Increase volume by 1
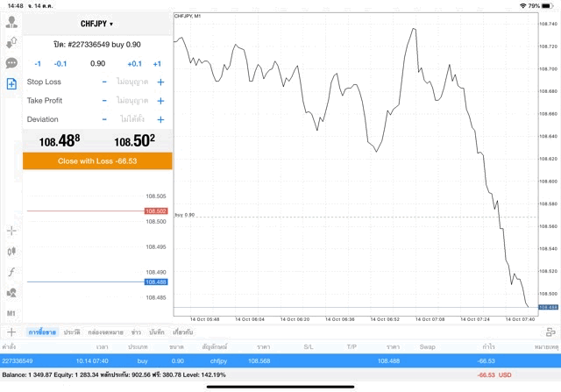Screen dimensions: 561x392 pyautogui.click(x=157, y=64)
